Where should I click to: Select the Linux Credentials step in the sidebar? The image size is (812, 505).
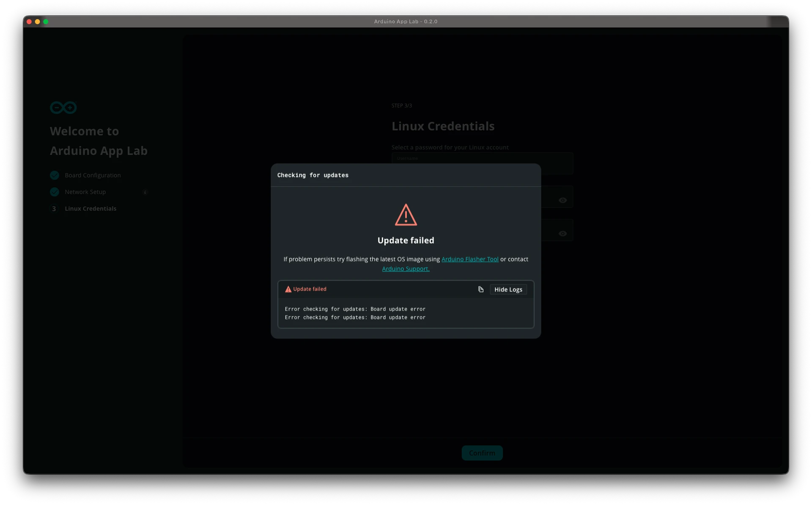(x=90, y=208)
